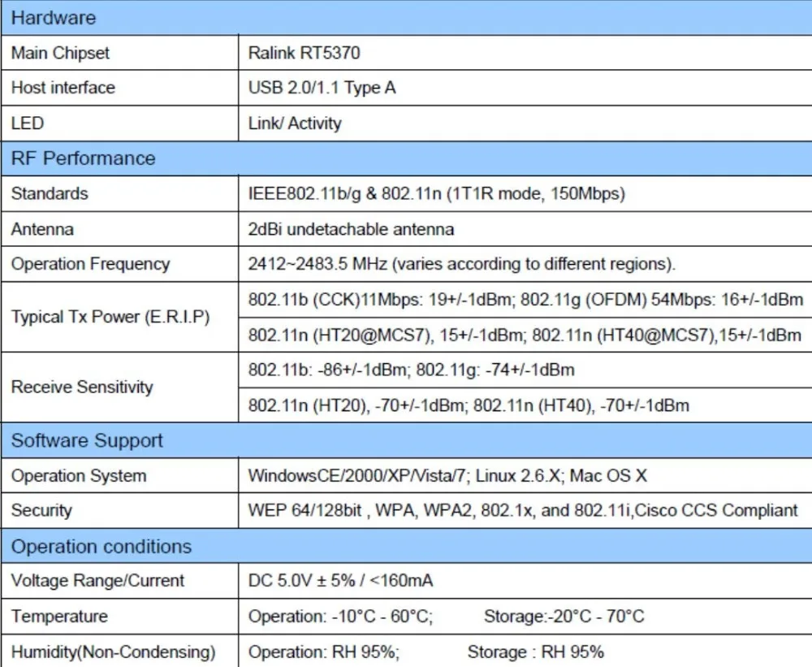The width and height of the screenshot is (812, 667).
Task: Select the Operation Frequency label
Action: 90,264
